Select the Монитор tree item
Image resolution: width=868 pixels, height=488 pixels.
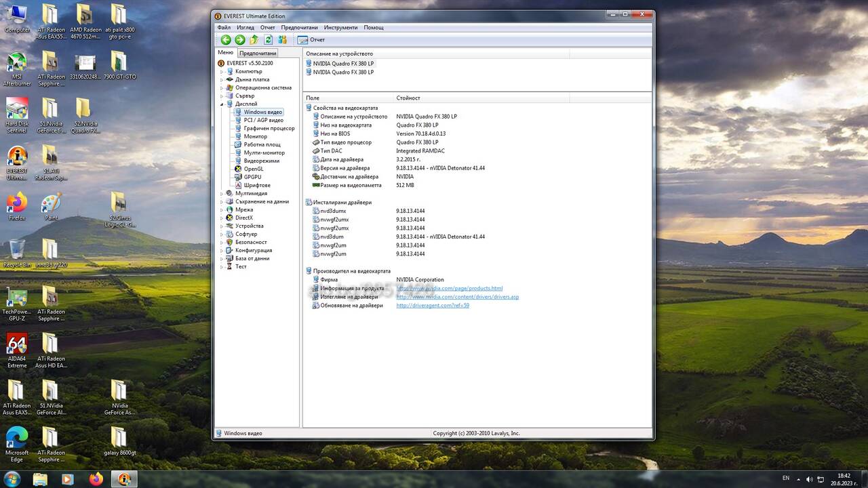(x=256, y=136)
